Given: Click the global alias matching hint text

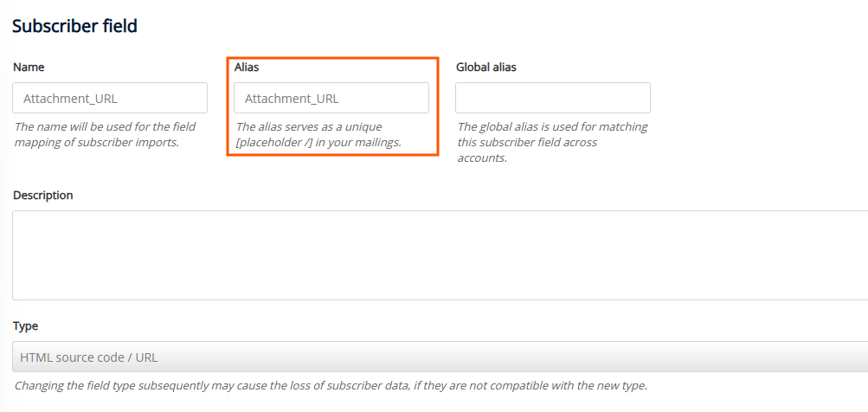Looking at the screenshot, I should (x=552, y=142).
